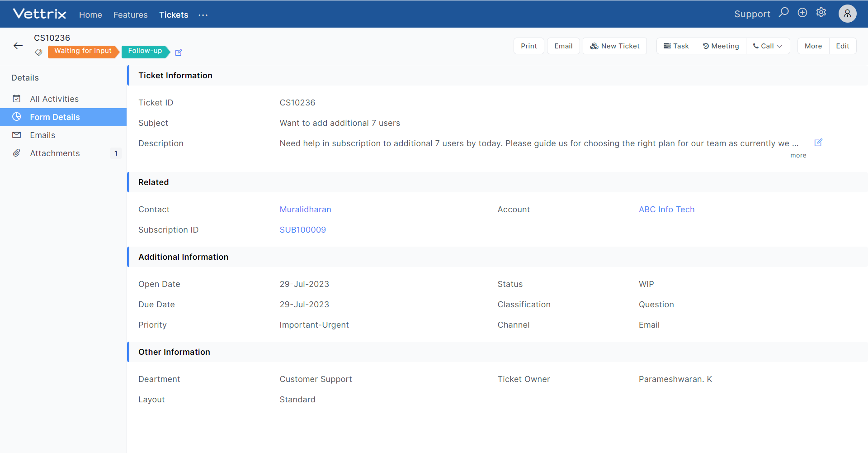868x453 pixels.
Task: Expand the Call dropdown button
Action: click(x=768, y=46)
